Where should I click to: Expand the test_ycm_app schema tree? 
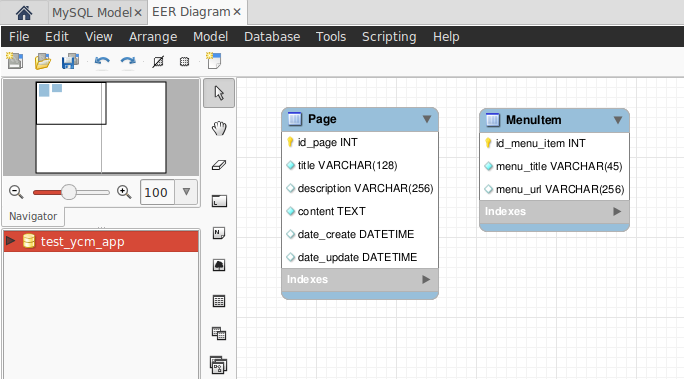[10, 241]
